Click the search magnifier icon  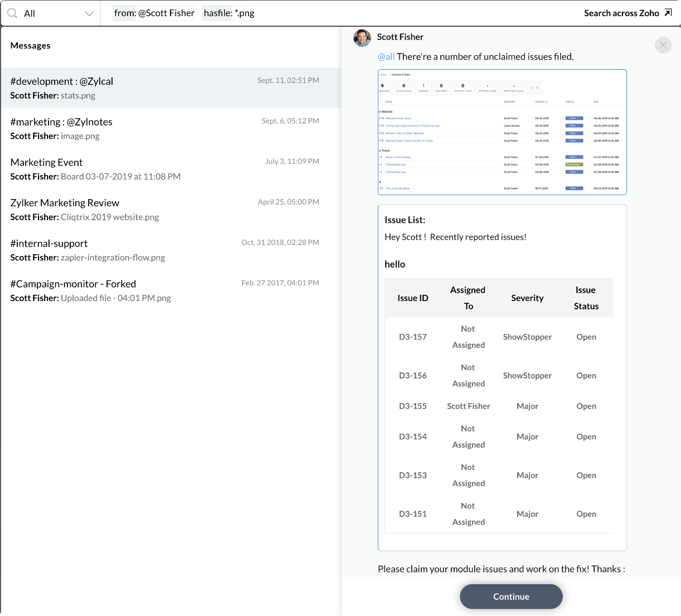12,12
